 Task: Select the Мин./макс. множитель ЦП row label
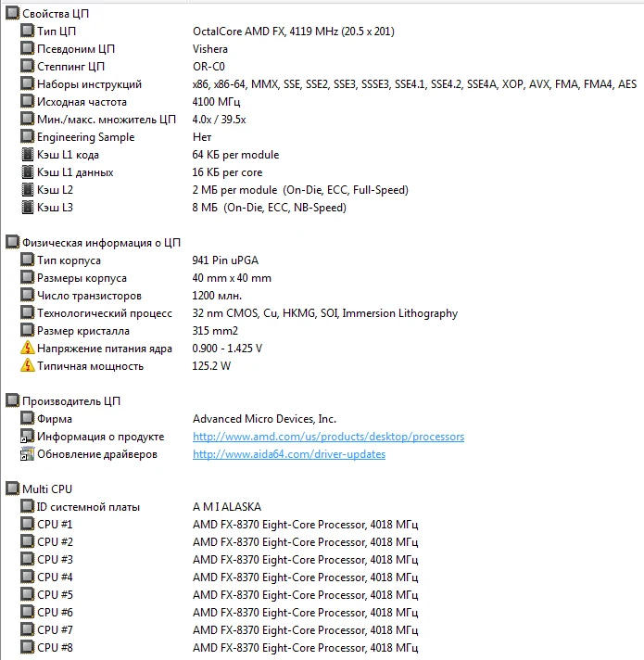(107, 120)
